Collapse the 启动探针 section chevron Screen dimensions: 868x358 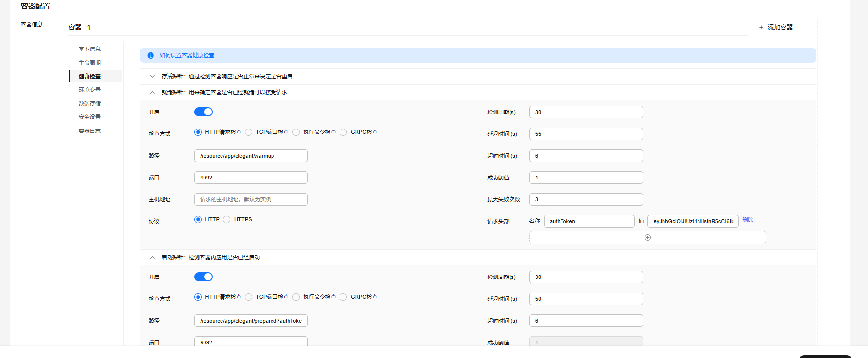pyautogui.click(x=153, y=258)
